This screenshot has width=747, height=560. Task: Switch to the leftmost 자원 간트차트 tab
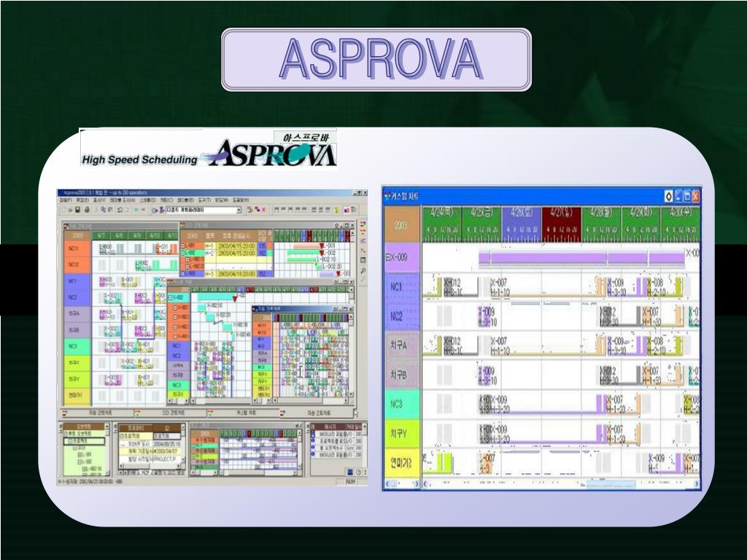click(99, 413)
